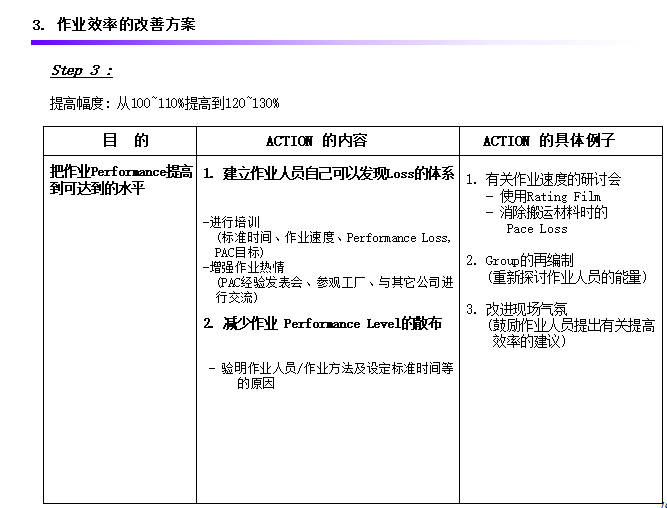Click the ACTION 的具体例子 column header
This screenshot has width=667, height=508.
pos(548,141)
